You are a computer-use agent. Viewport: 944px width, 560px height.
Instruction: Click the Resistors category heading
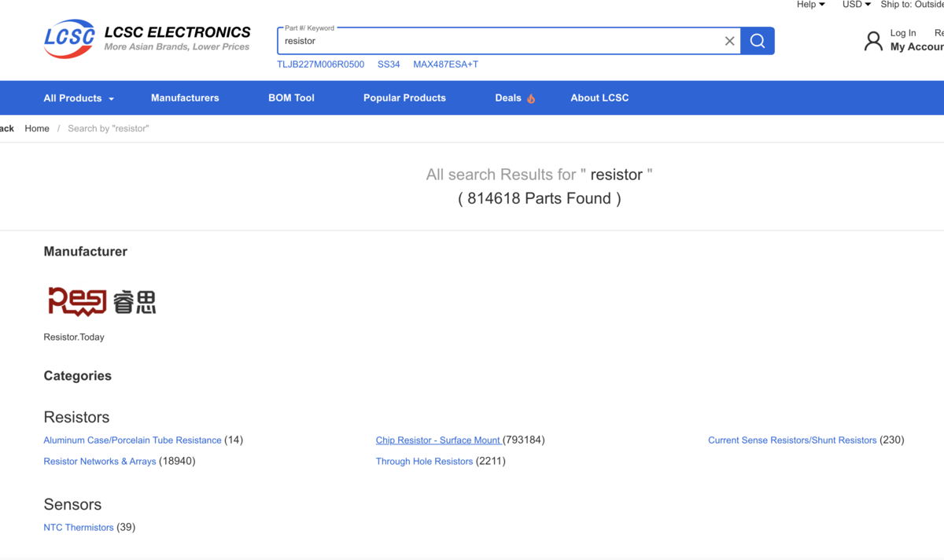click(76, 417)
